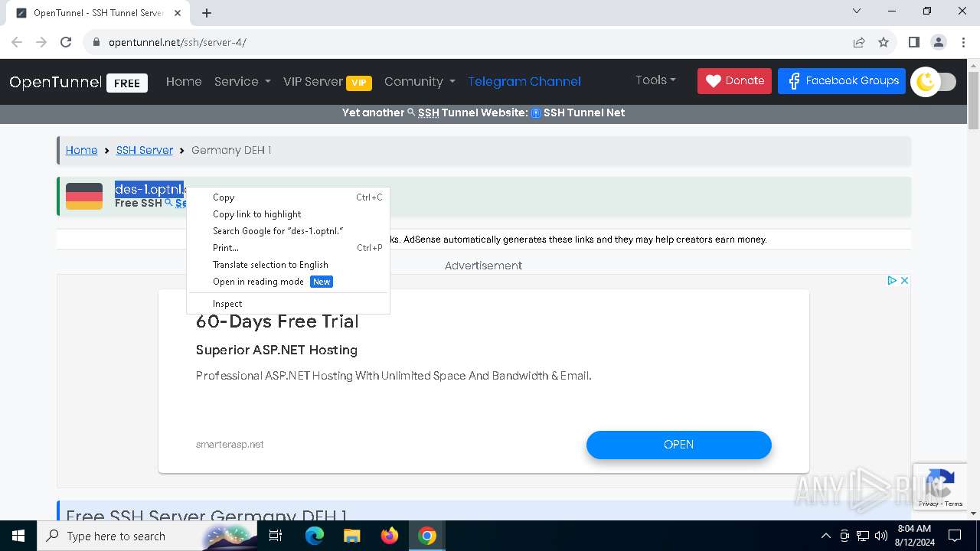Choose Open in reading mode
Viewport: 980px width, 551px height.
coord(289,282)
